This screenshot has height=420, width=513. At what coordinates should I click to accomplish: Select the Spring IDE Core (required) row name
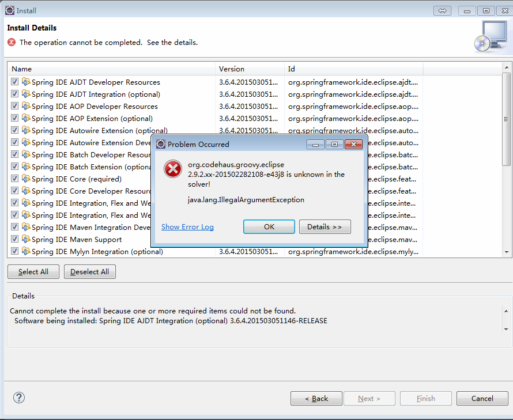point(77,179)
